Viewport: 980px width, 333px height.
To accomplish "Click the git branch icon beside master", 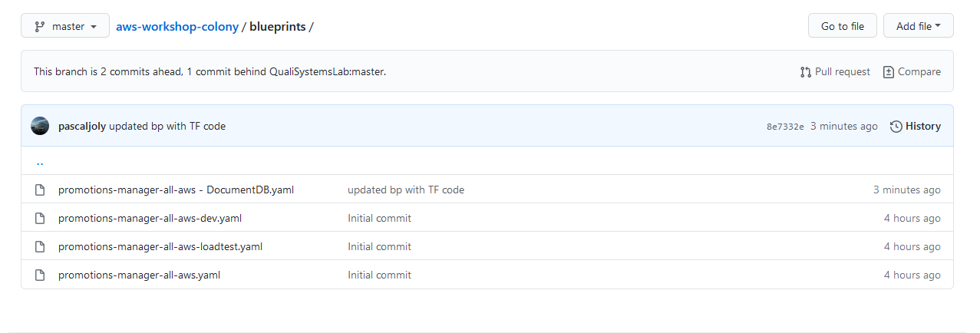I will tap(40, 26).
